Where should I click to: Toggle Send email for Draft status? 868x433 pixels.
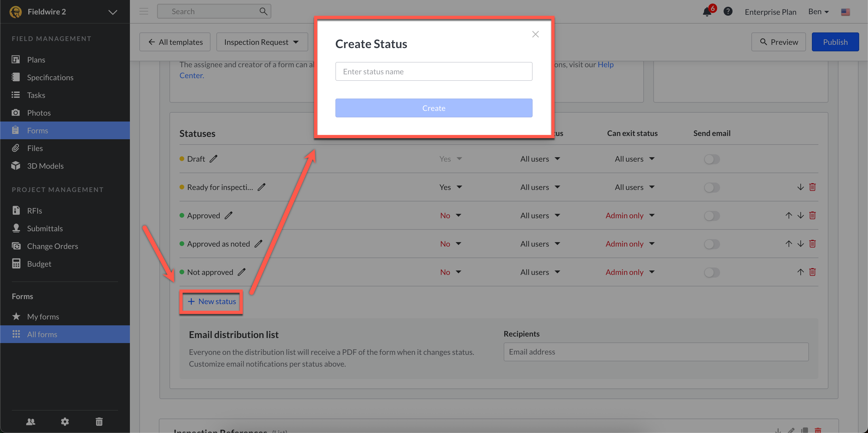point(712,159)
